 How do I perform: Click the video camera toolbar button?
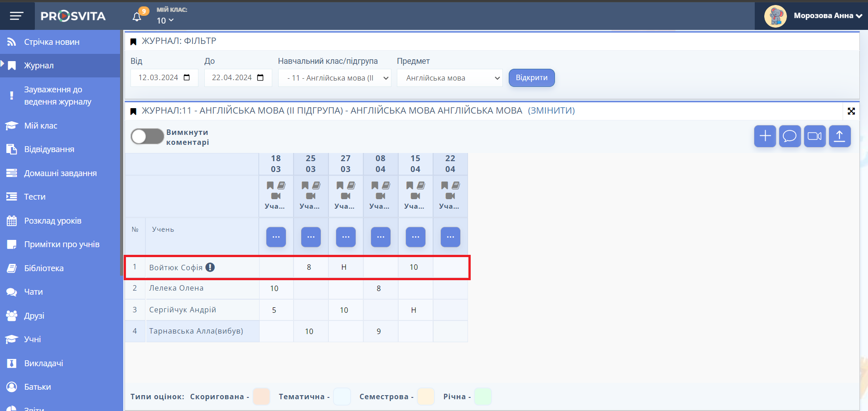[x=815, y=136]
